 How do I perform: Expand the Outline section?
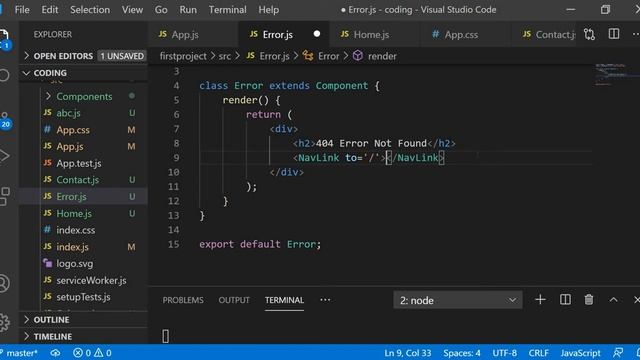[x=84, y=320]
